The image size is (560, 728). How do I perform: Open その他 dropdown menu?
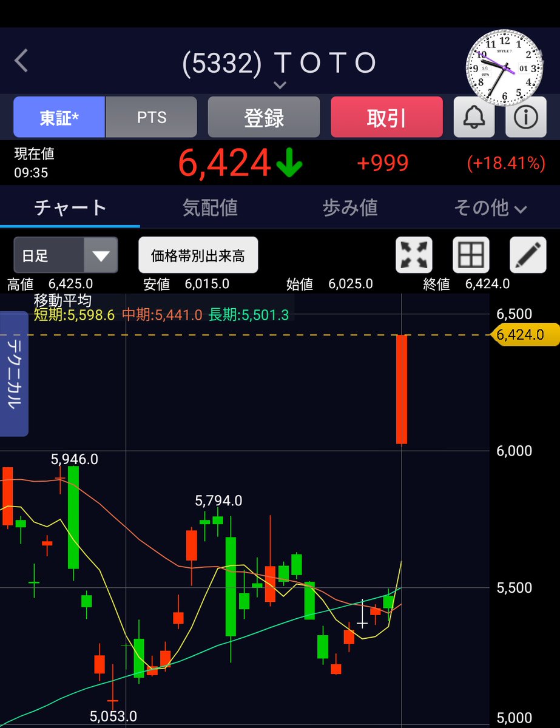pos(490,208)
